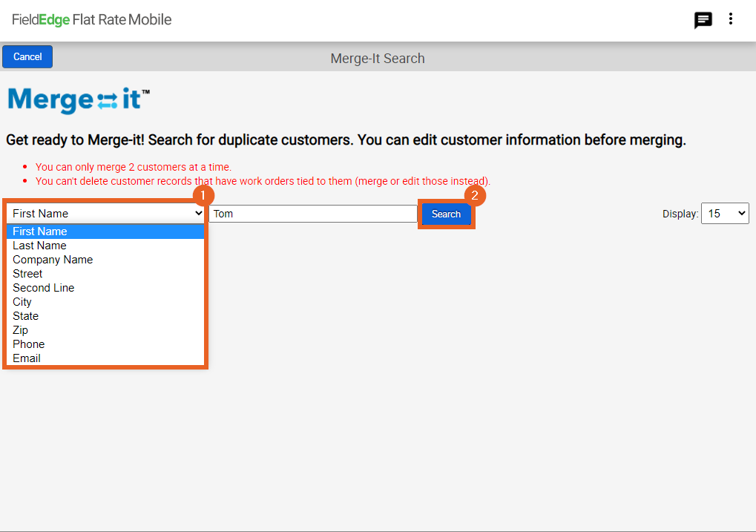756x532 pixels.
Task: Expand the search field type dropdown
Action: point(105,214)
